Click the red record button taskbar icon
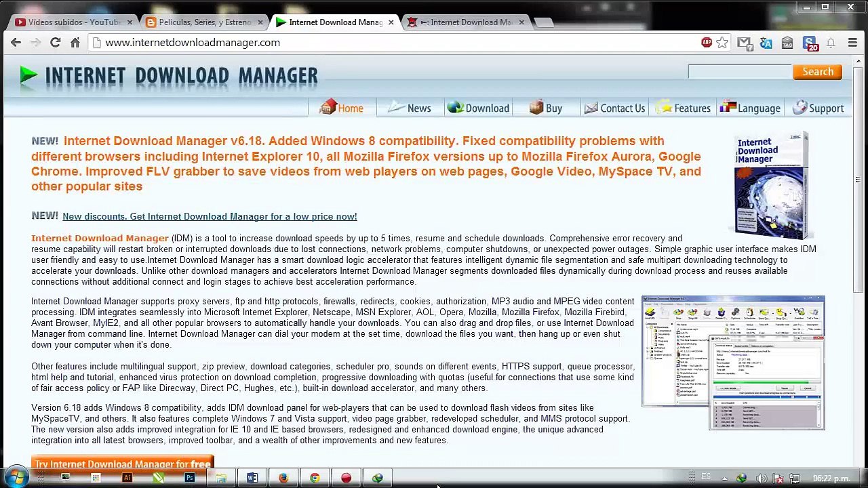 [x=346, y=478]
